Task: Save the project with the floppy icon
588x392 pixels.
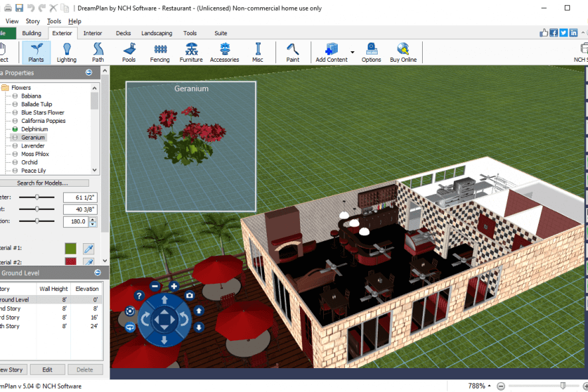Action: (x=19, y=8)
